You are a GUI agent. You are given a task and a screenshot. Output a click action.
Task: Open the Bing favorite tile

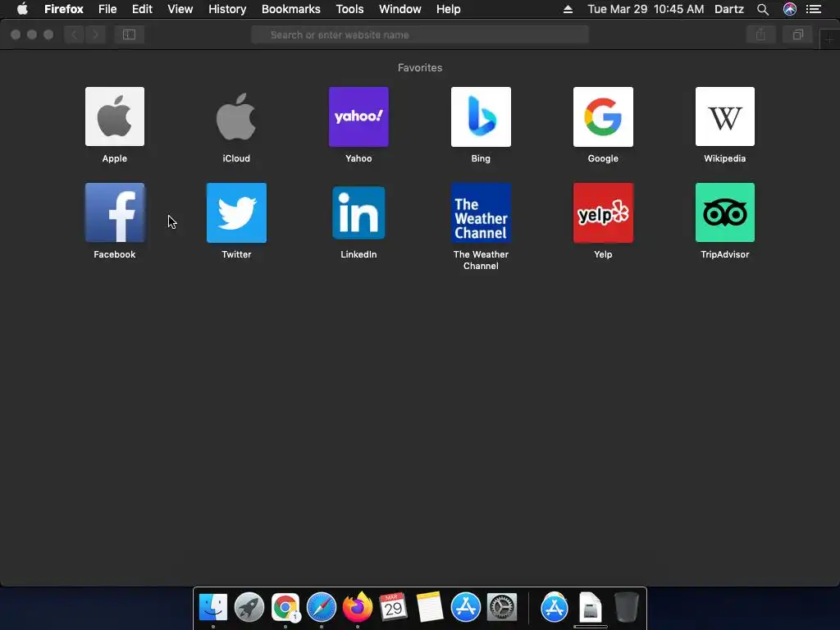pos(481,116)
